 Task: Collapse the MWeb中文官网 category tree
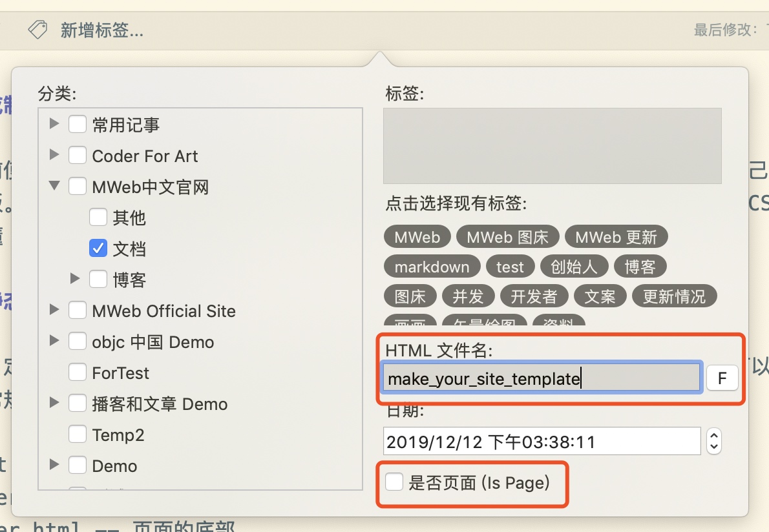click(54, 186)
